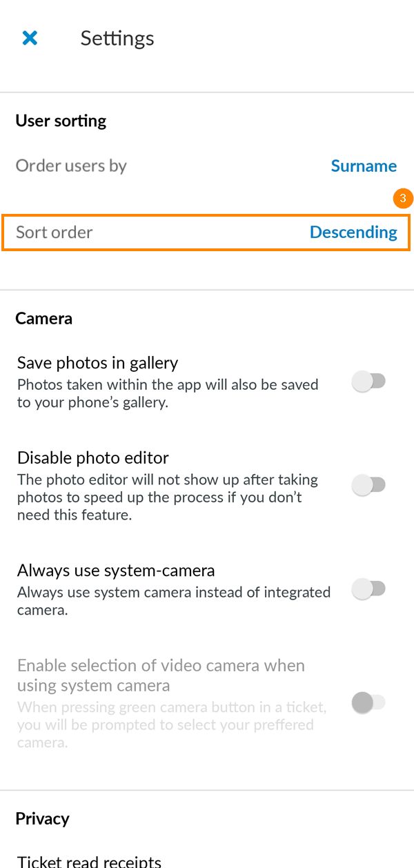Close the Settings screen with the X
Image resolution: width=414 pixels, height=868 pixels.
[x=30, y=38]
